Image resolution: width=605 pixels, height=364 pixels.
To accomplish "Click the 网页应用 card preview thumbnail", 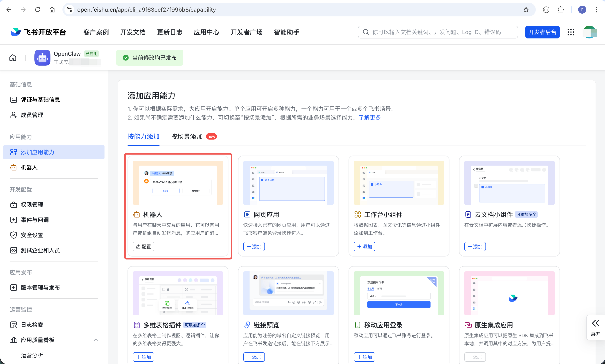I will click(288, 183).
